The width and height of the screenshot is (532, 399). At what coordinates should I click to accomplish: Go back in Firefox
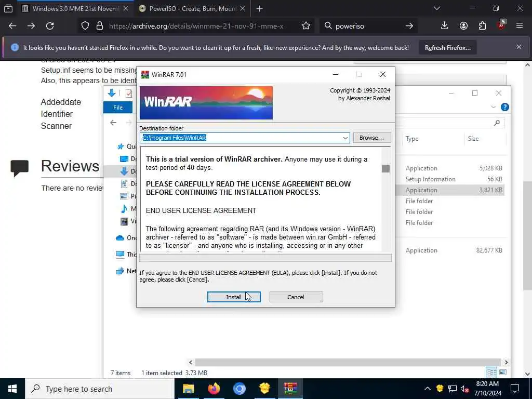12,26
